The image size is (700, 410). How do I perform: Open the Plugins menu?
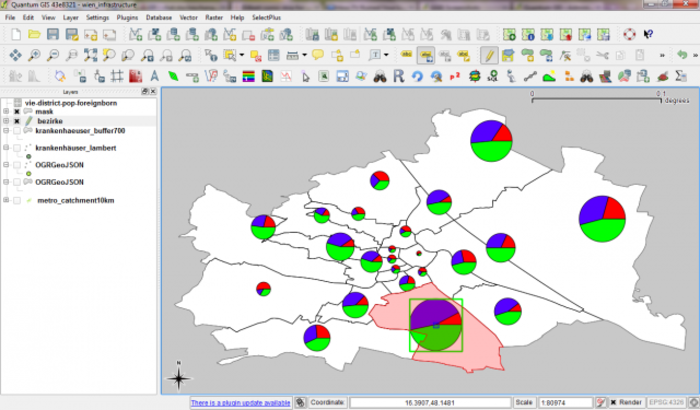127,18
